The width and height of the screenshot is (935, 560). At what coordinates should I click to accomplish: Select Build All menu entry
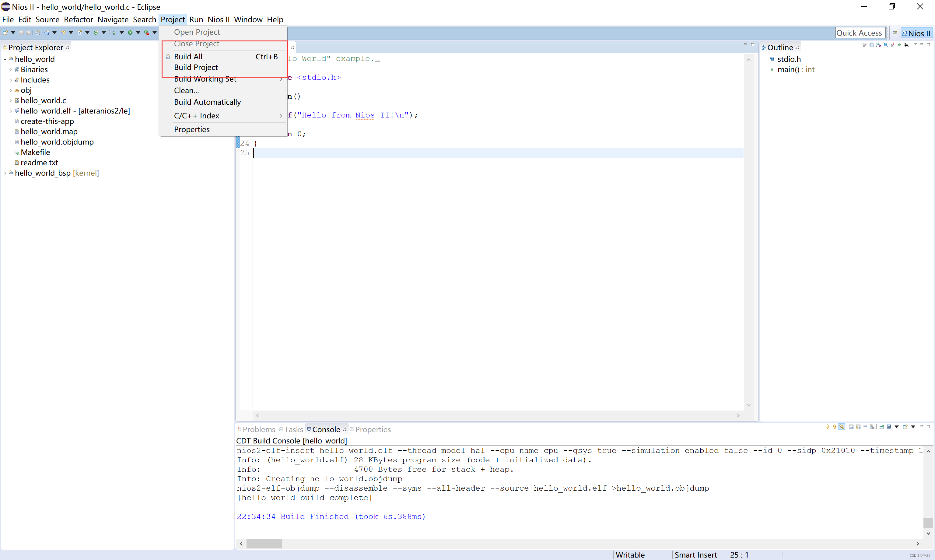click(222, 57)
